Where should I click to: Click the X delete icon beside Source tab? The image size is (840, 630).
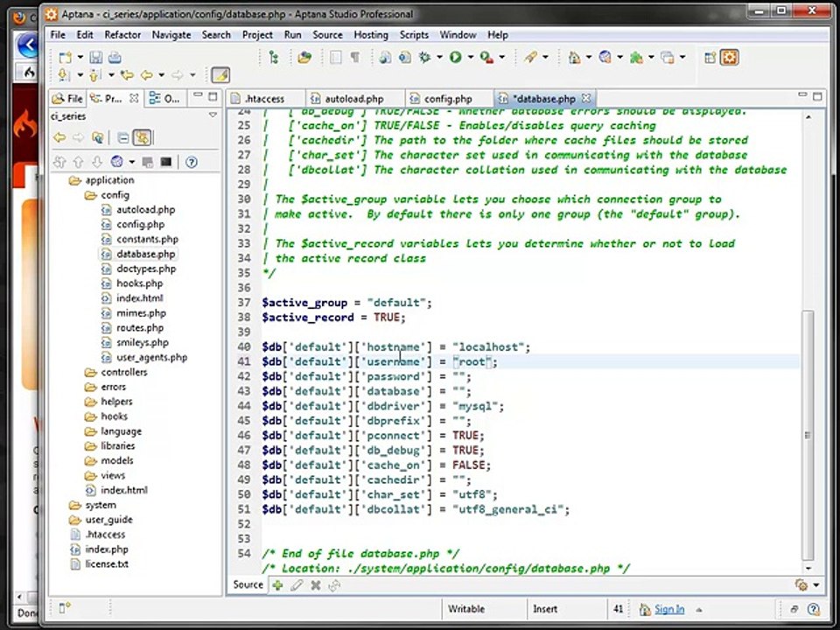(316, 585)
